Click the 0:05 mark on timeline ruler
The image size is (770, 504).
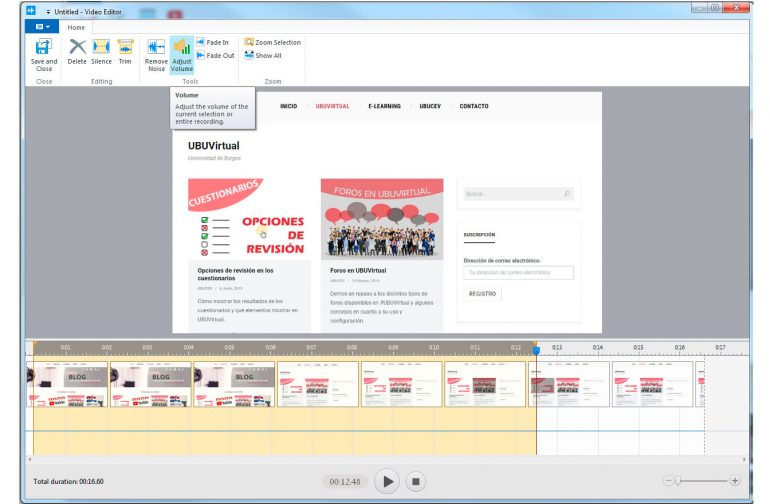click(x=229, y=347)
